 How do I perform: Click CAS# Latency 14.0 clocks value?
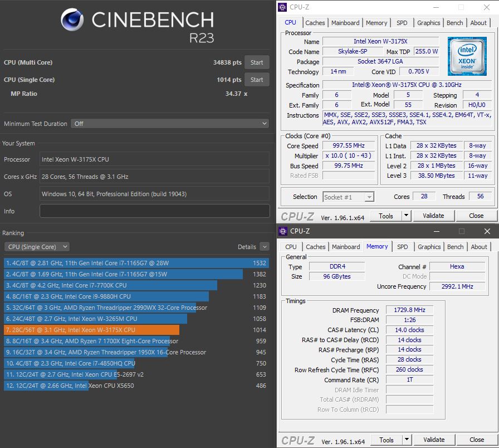tap(409, 330)
